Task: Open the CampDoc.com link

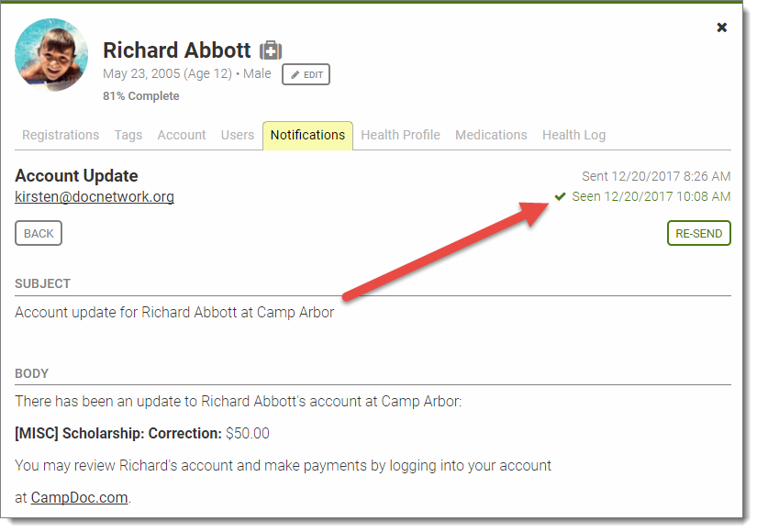Action: 80,498
